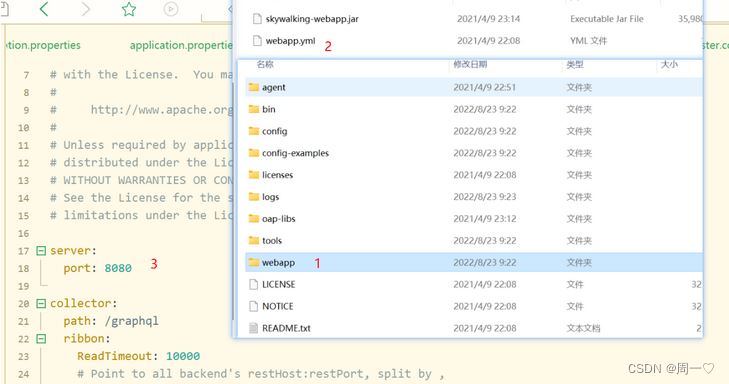The image size is (729, 384).
Task: Click line number 17 in the gutter
Action: 23,251
